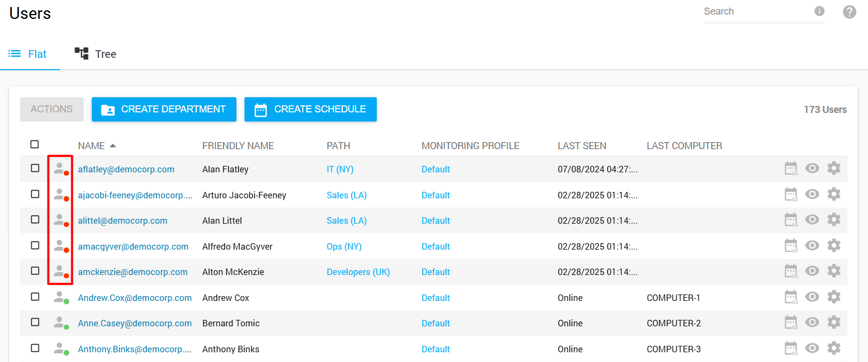
Task: Click the help question mark icon
Action: [x=849, y=12]
